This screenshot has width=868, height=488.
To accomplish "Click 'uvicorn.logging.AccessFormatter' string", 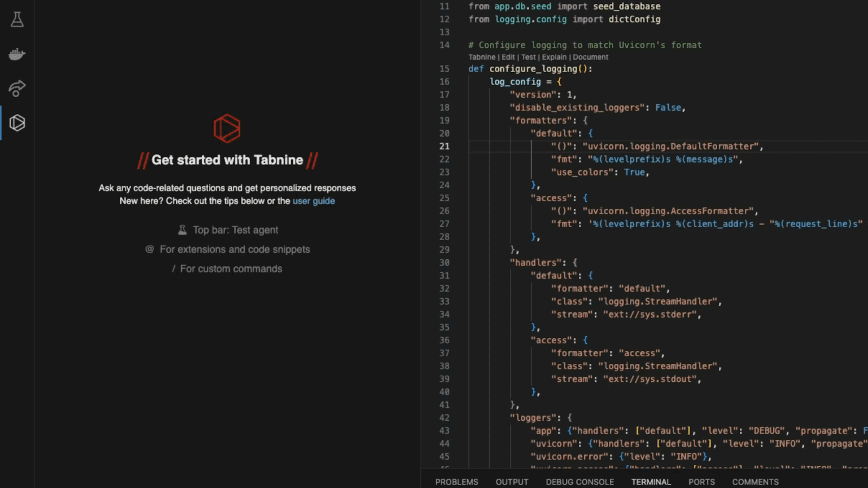I will (x=668, y=211).
